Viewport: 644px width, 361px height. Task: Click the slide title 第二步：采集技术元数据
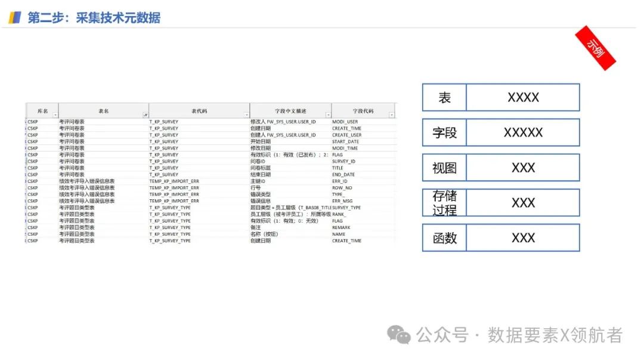(94, 18)
